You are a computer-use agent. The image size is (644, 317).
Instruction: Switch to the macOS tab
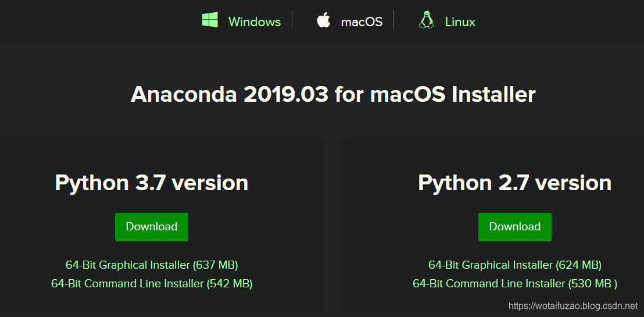pyautogui.click(x=362, y=22)
